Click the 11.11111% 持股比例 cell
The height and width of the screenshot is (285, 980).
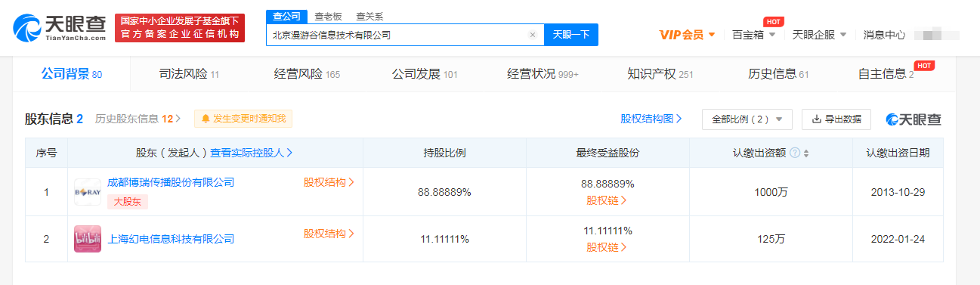[x=444, y=239]
